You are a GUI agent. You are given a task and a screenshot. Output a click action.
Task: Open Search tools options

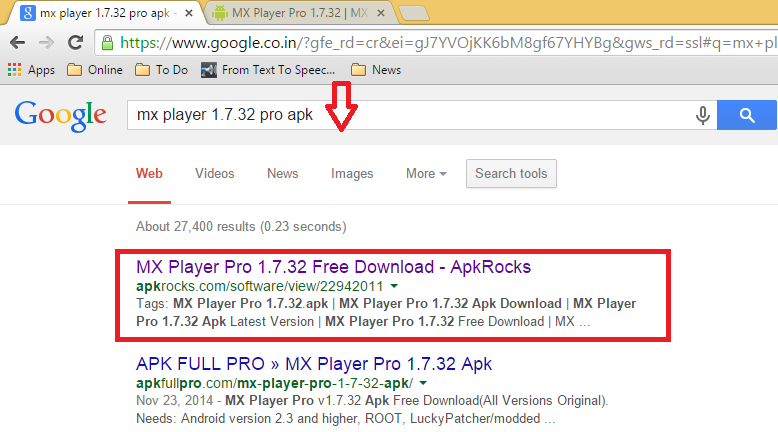pyautogui.click(x=511, y=174)
